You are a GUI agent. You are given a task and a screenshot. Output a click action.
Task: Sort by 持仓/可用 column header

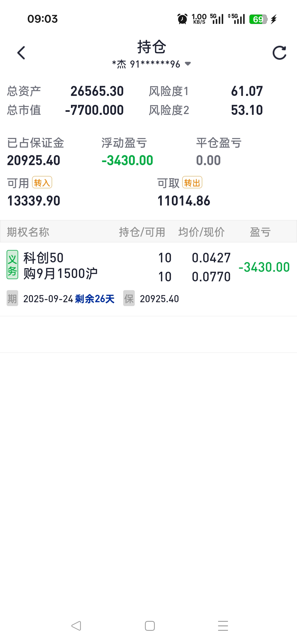(142, 232)
